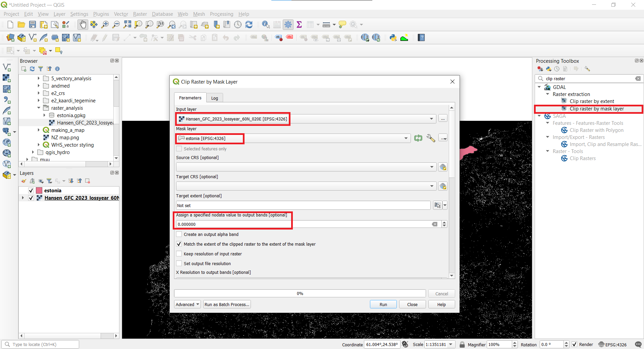Screen dimensions: 644x349
Task: Toggle visibility of the estonia layer
Action: point(31,191)
